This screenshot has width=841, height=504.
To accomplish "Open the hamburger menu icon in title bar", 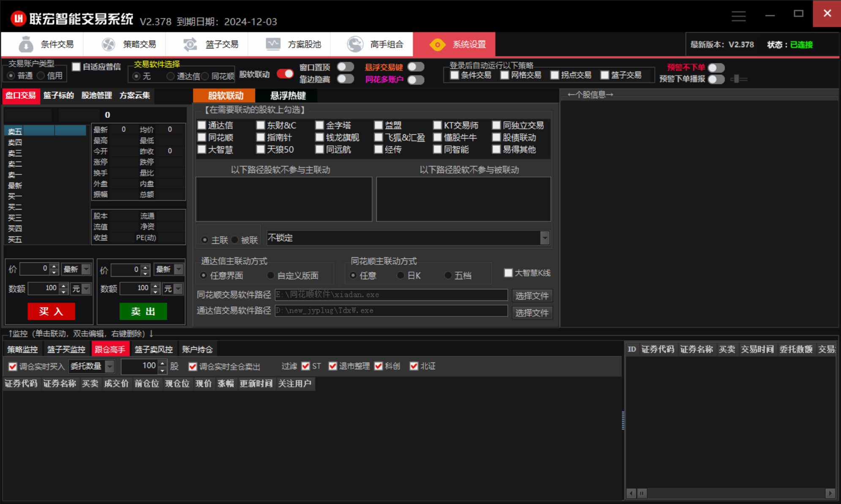I will pyautogui.click(x=738, y=16).
